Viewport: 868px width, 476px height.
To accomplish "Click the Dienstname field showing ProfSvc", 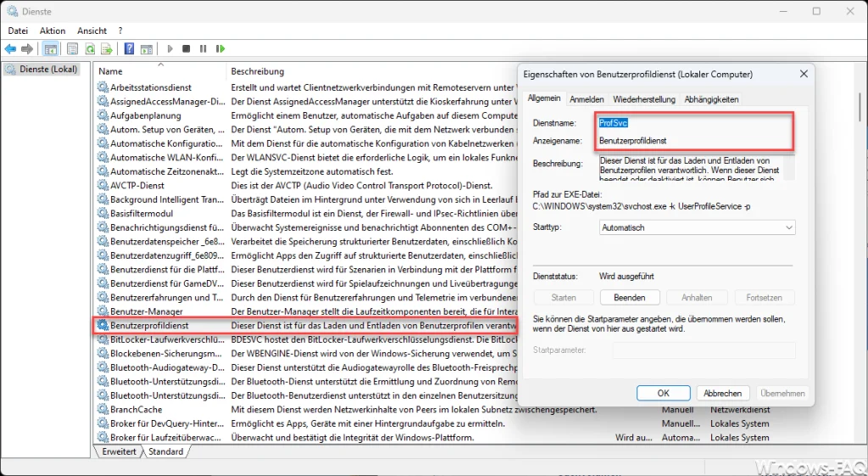I will tap(696, 123).
